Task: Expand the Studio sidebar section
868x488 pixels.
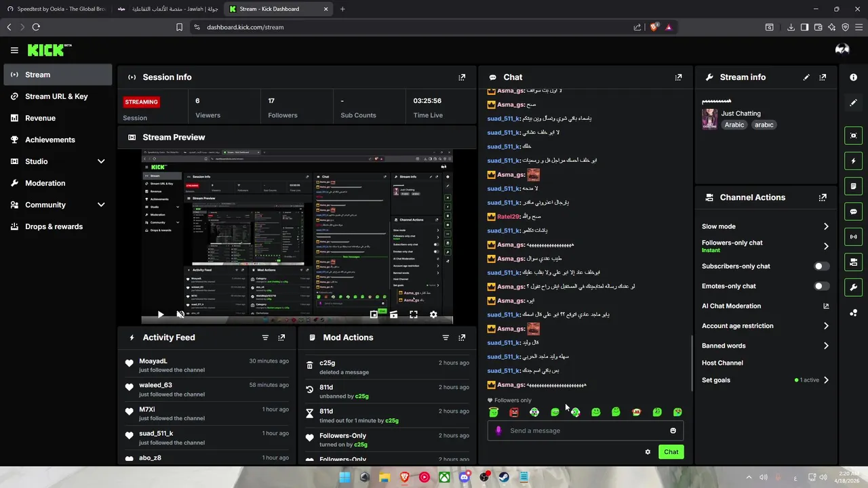Action: 101,161
